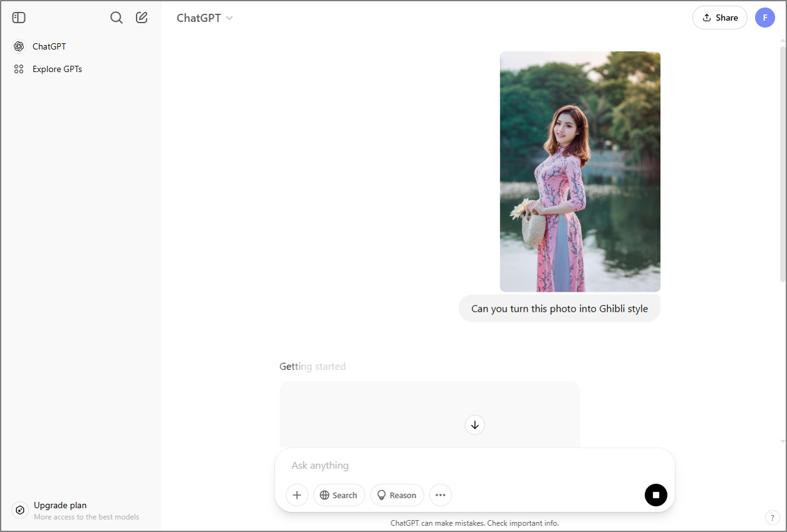Viewport: 787px width, 532px height.
Task: Expand the Share options
Action: pyautogui.click(x=719, y=18)
